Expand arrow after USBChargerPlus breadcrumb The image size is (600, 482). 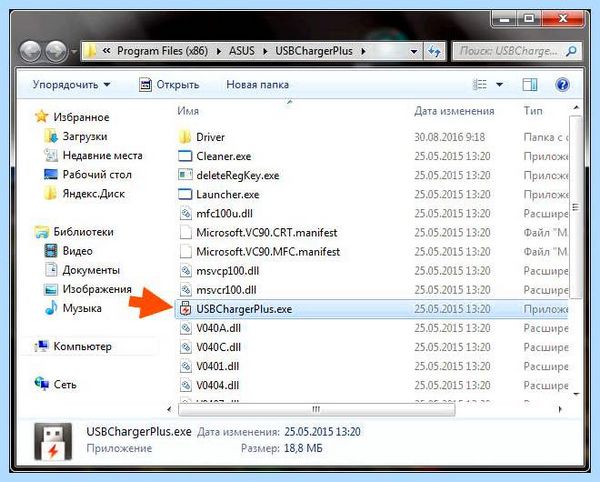click(x=363, y=51)
